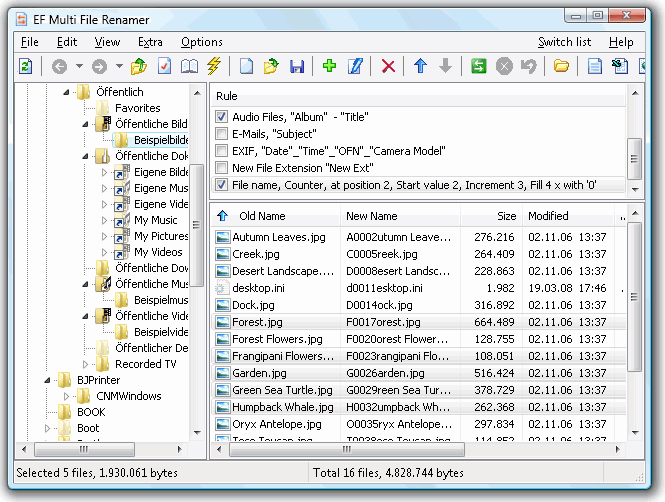Image resolution: width=665 pixels, height=502 pixels.
Task: Expand the My Music folder node
Action: tap(104, 220)
